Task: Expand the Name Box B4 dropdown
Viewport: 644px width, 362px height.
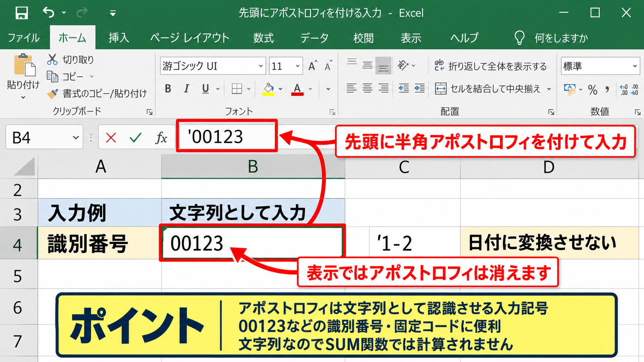Action: click(76, 137)
